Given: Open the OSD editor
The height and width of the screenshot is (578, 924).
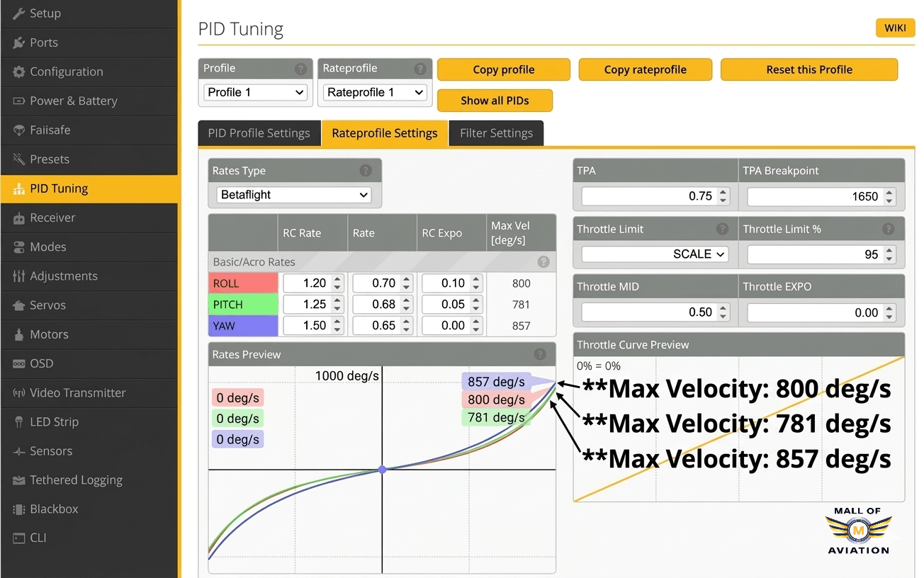Looking at the screenshot, I should (43, 363).
